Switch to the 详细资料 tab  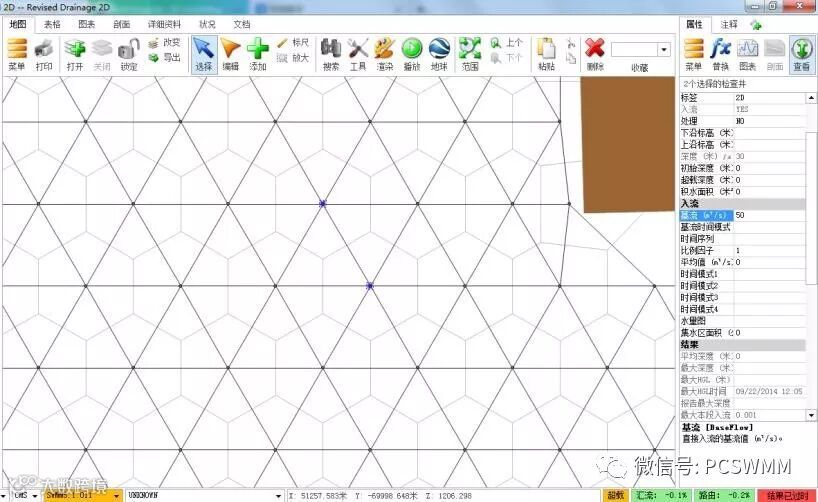[164, 24]
